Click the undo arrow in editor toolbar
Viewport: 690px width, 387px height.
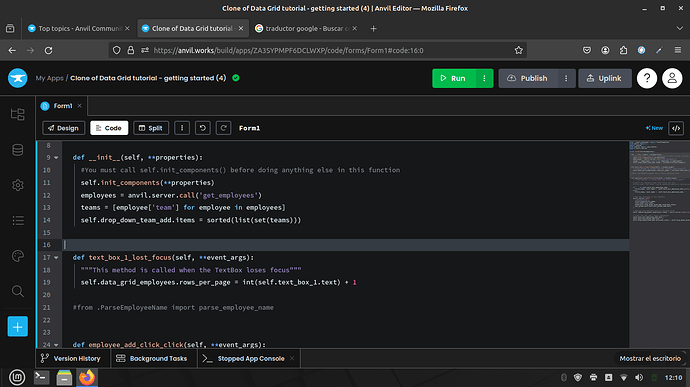pos(202,128)
